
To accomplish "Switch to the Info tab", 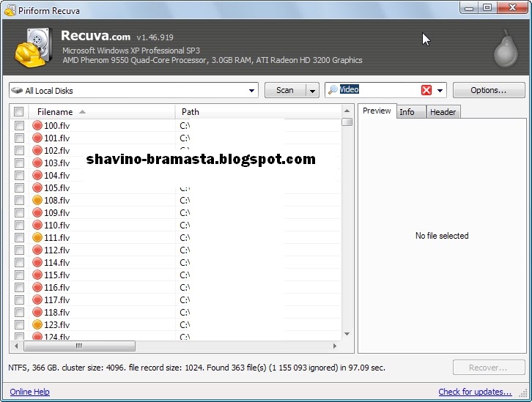I will pyautogui.click(x=411, y=112).
